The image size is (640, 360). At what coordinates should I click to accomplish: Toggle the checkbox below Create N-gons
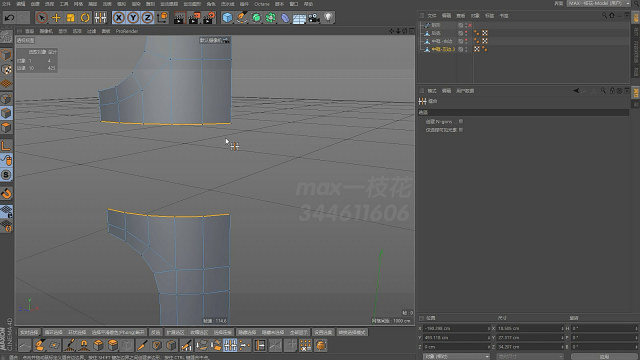(461, 130)
